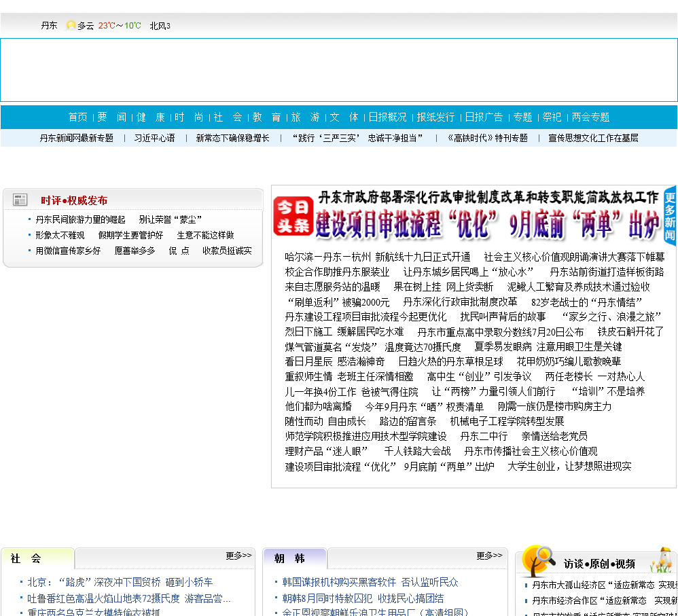This screenshot has height=616, width=678.
Task: Open 哈尔滨—丹东—杭州 新航线 article
Action: click(378, 257)
